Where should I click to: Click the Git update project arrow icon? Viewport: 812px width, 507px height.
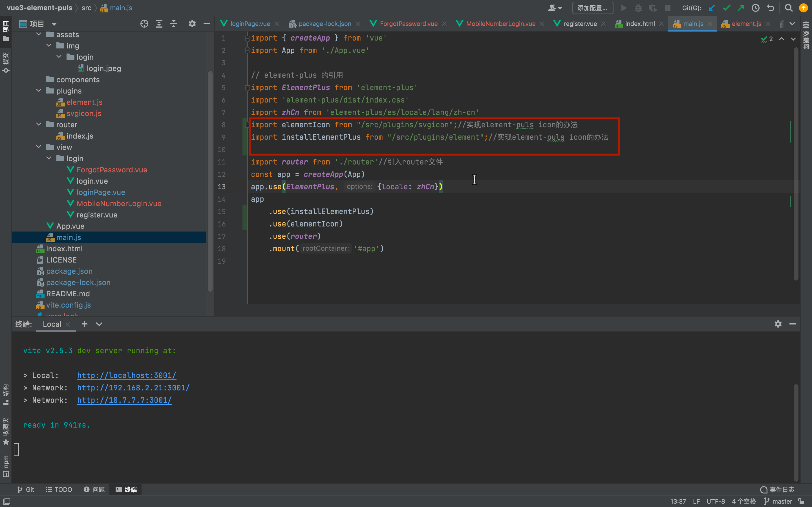tap(711, 8)
